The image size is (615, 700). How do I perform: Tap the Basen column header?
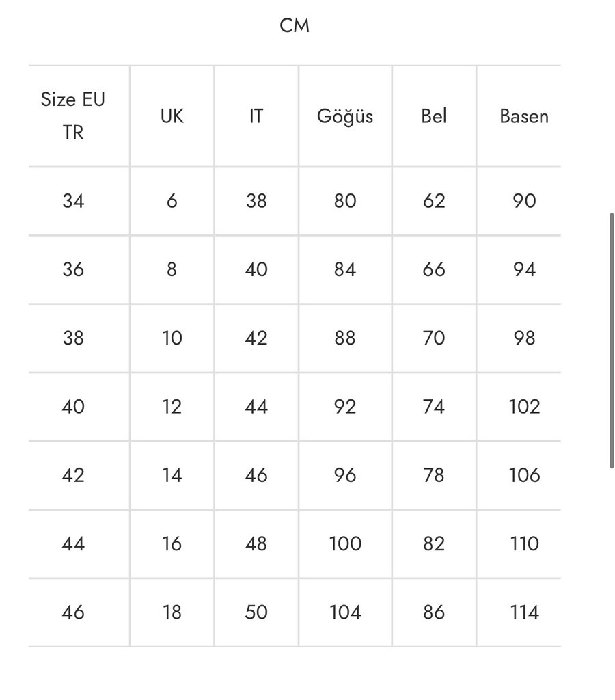[524, 116]
